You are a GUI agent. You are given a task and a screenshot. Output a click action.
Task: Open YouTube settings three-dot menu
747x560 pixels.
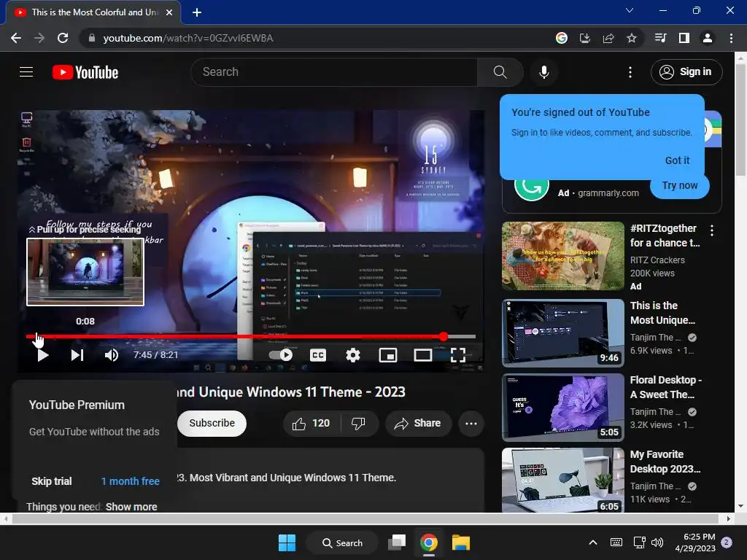point(630,72)
